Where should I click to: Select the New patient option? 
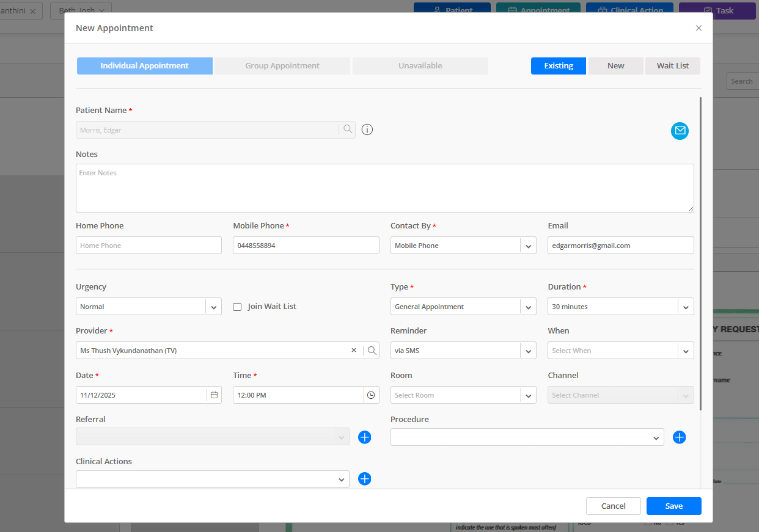point(616,66)
